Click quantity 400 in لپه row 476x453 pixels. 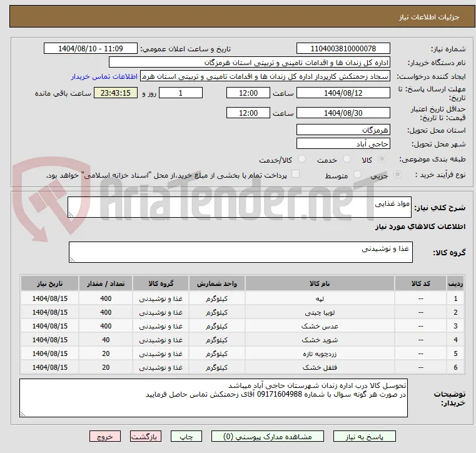106,298
